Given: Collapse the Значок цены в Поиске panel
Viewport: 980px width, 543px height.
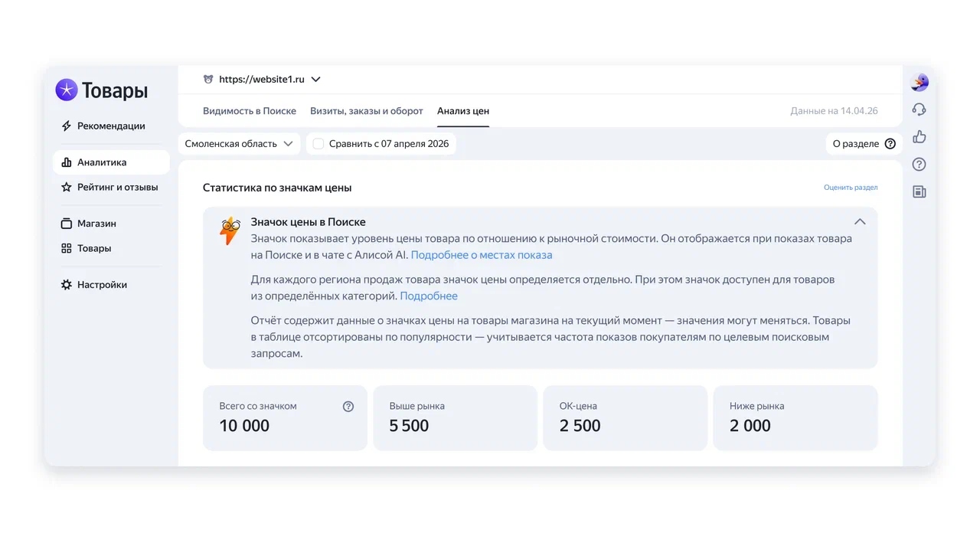Looking at the screenshot, I should pos(860,222).
